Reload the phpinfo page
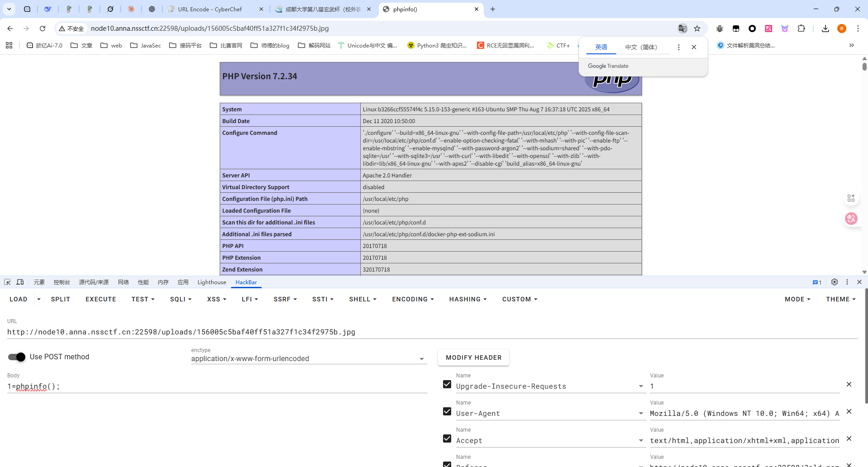 [x=42, y=29]
